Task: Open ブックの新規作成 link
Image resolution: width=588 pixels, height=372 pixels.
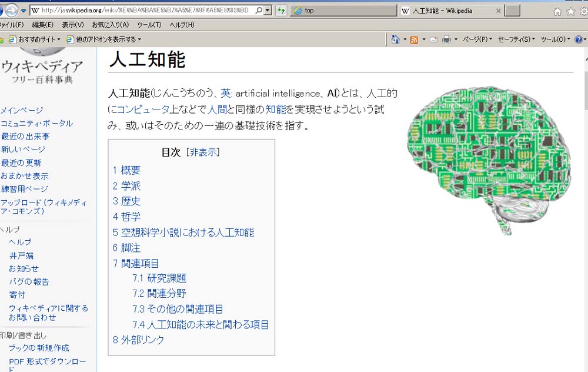Action: 39,348
